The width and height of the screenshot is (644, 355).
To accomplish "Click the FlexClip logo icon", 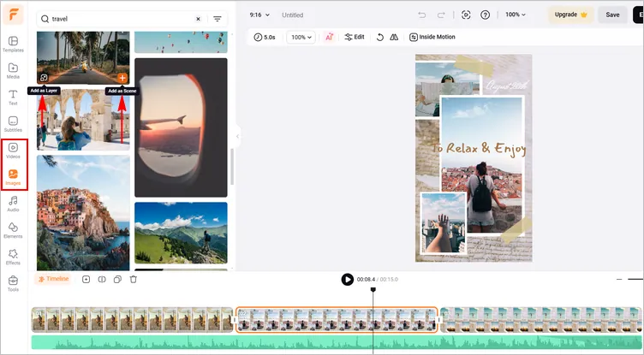I will (13, 15).
